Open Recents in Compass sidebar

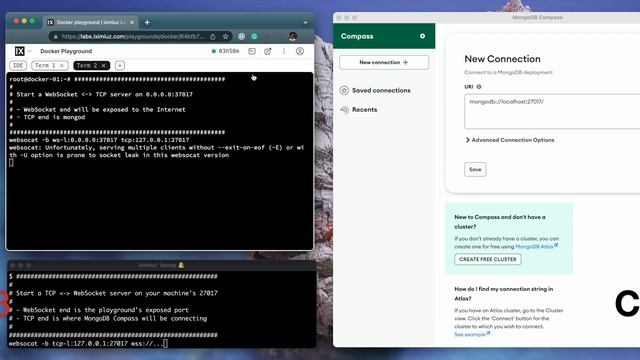coord(364,109)
